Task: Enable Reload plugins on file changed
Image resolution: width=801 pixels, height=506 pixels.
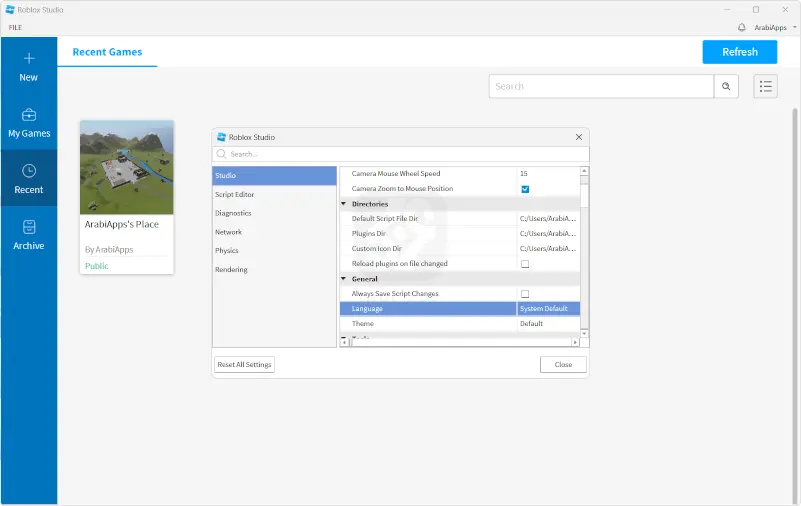Action: point(525,264)
